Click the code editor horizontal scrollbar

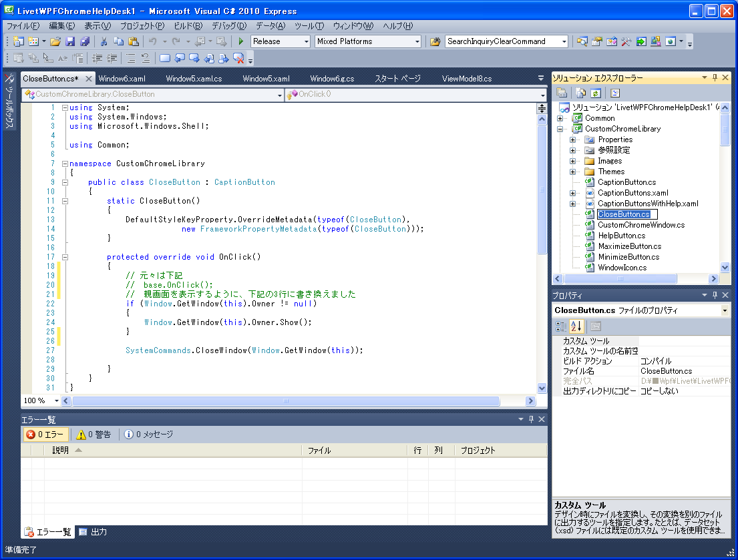pyautogui.click(x=286, y=401)
